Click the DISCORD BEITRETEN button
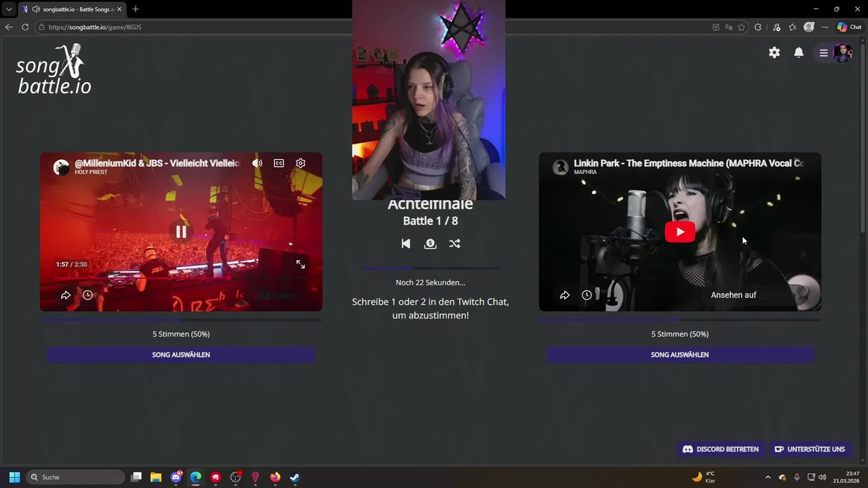The width and height of the screenshot is (868, 488). click(x=720, y=449)
